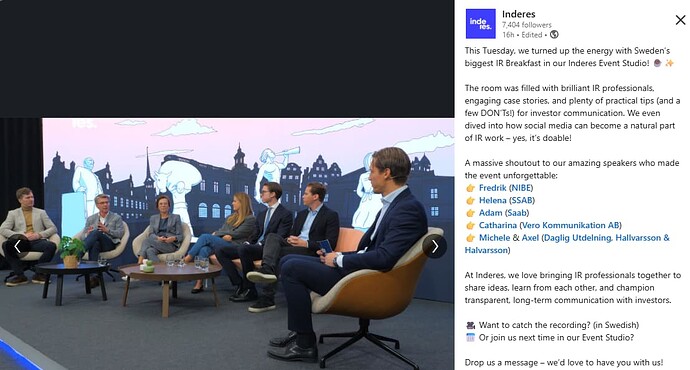Image resolution: width=690 pixels, height=370 pixels.
Task: Show next photo with right arrow
Action: pos(435,247)
